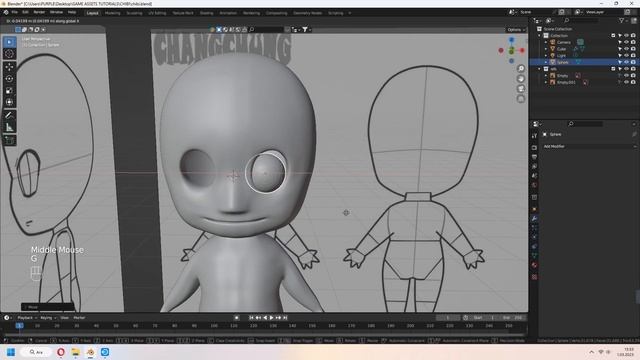Open the timeline Marker menu

coord(79,318)
